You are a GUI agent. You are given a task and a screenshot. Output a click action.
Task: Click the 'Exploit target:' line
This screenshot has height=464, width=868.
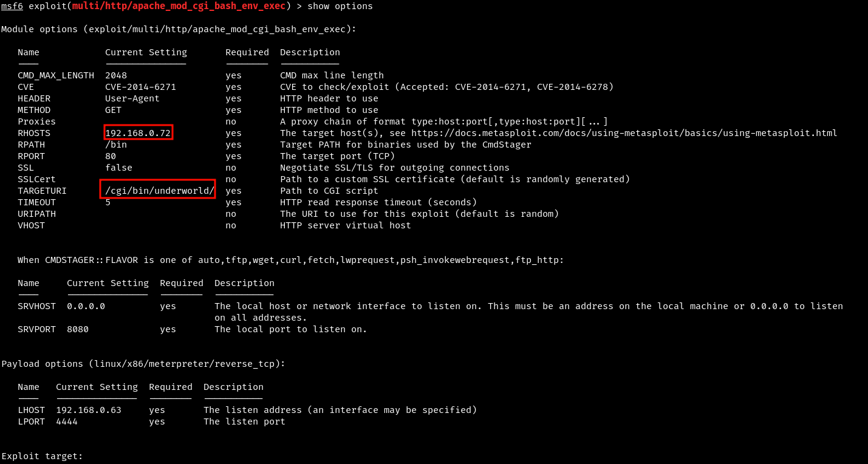tap(43, 456)
